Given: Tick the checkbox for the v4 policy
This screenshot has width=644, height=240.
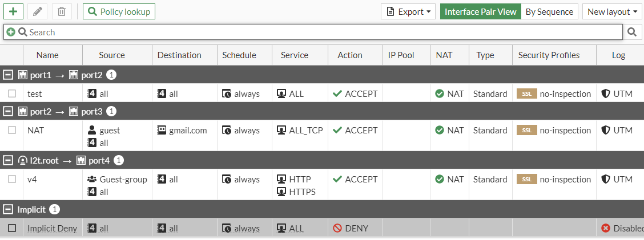Looking at the screenshot, I should pos(12,179).
